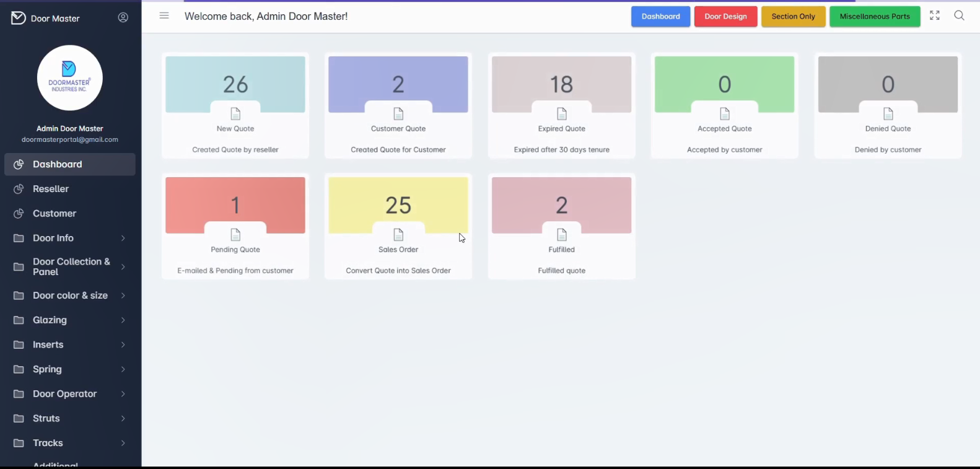
Task: Click the DoorMaster Industries profile avatar
Action: point(70,78)
